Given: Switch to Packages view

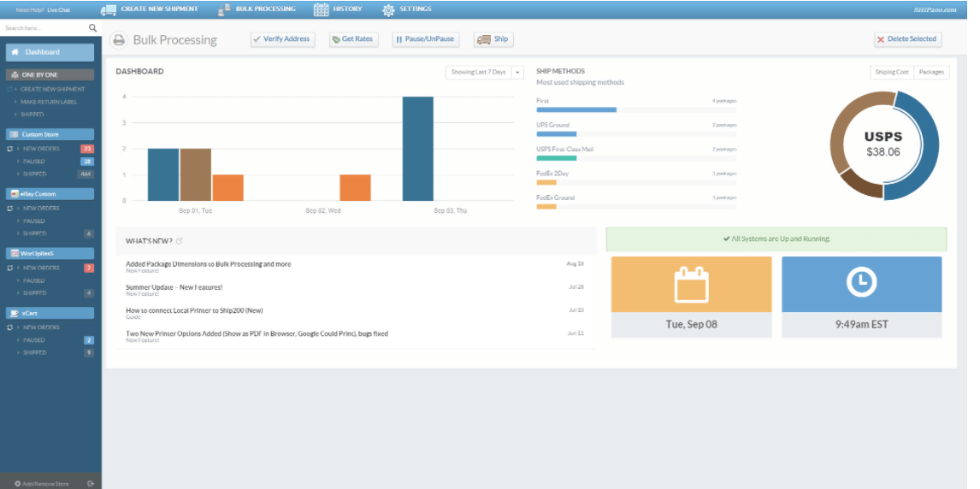Looking at the screenshot, I should tap(931, 73).
